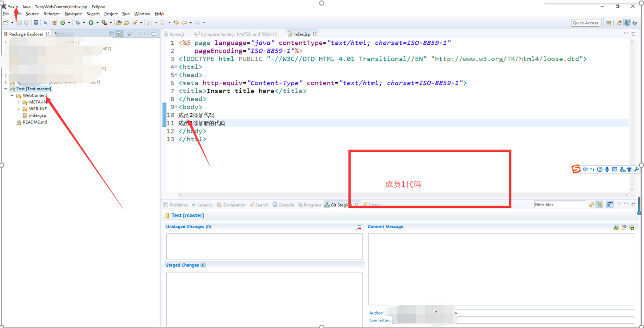The width and height of the screenshot is (644, 328).
Task: Close the index.jsp editor tab
Action: [x=315, y=34]
